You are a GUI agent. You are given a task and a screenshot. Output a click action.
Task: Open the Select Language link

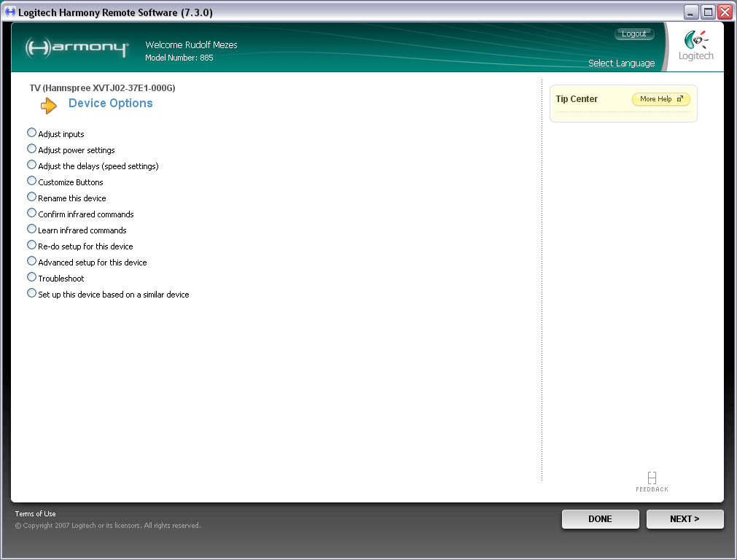click(621, 63)
